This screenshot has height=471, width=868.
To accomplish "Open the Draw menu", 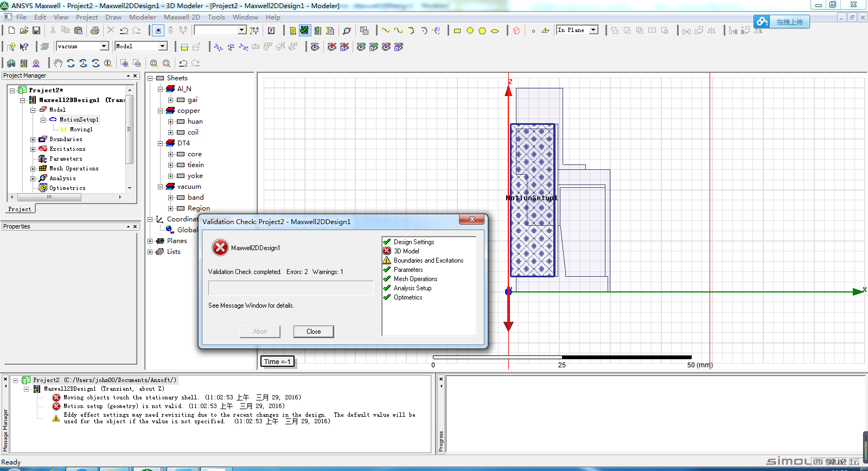I will point(113,17).
